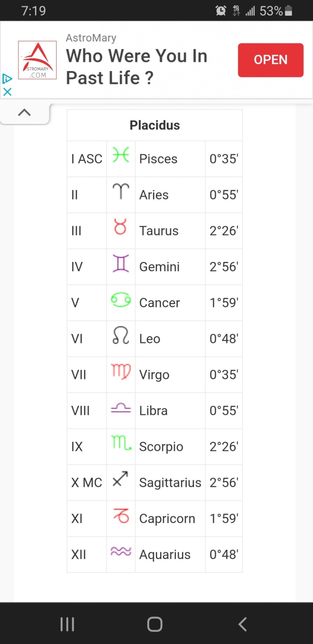The height and width of the screenshot is (644, 313).
Task: Tap the Sagittarius arrow symbol
Action: tap(121, 479)
